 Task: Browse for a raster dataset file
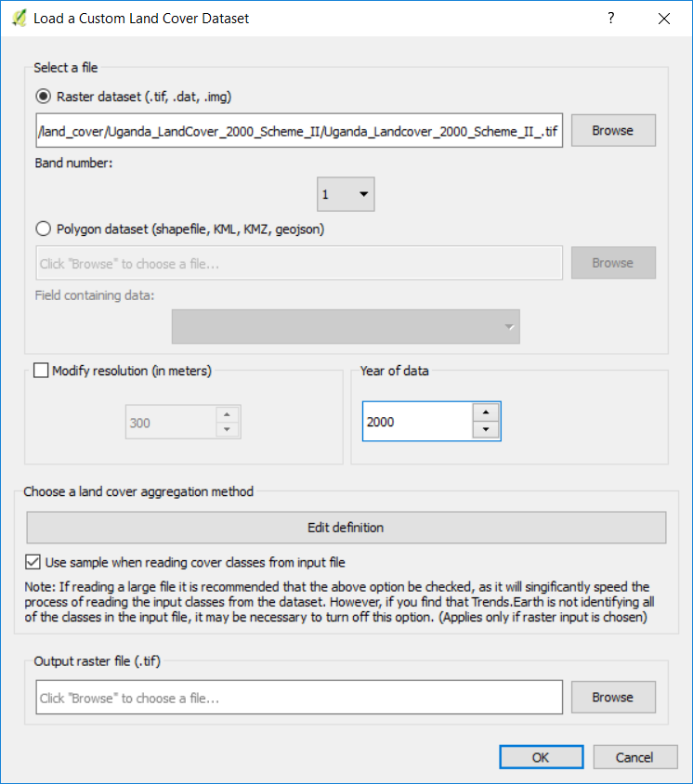pos(612,131)
